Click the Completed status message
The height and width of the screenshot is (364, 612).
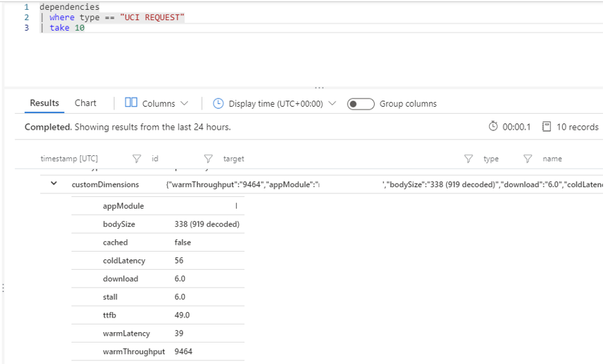pyautogui.click(x=128, y=127)
